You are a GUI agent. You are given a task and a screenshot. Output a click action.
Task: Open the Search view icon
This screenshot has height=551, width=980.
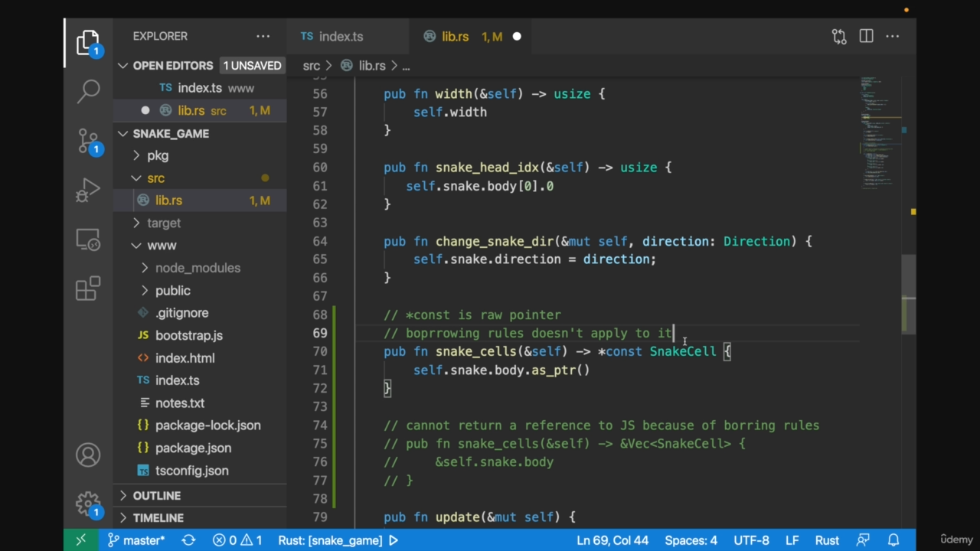click(x=88, y=90)
